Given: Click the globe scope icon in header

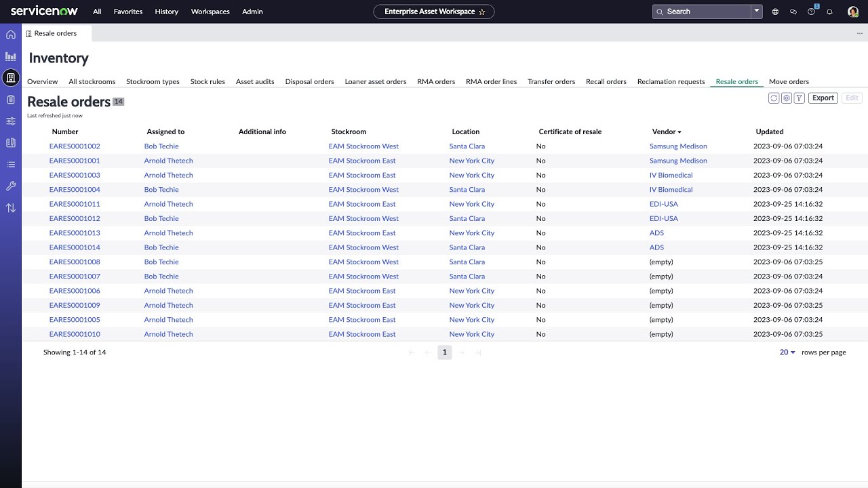Looking at the screenshot, I should [775, 12].
